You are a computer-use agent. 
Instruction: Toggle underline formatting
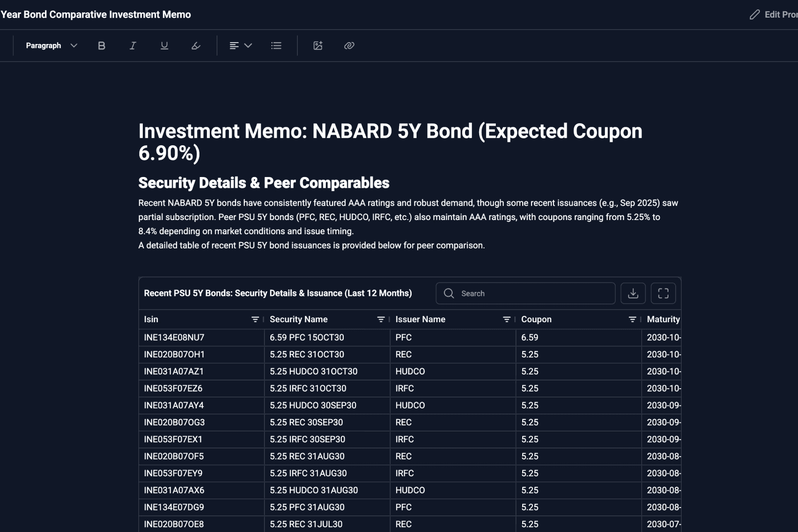tap(164, 45)
